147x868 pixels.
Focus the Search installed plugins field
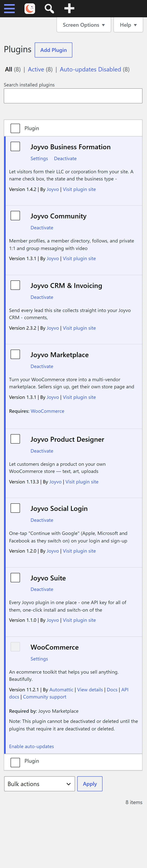coord(73,96)
